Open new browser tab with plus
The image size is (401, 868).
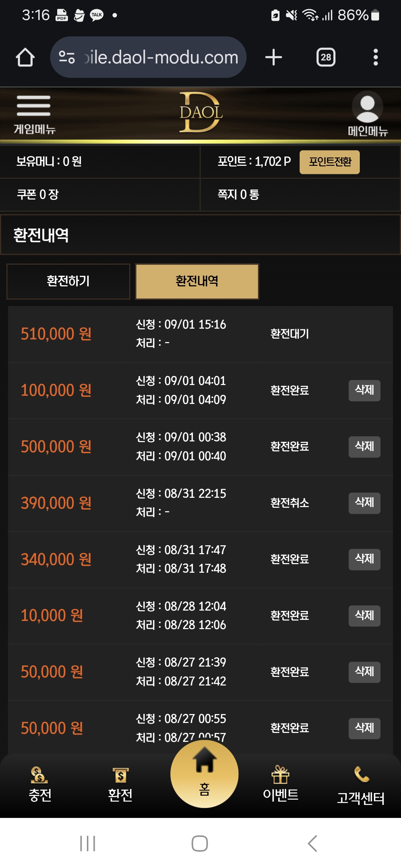(x=274, y=57)
